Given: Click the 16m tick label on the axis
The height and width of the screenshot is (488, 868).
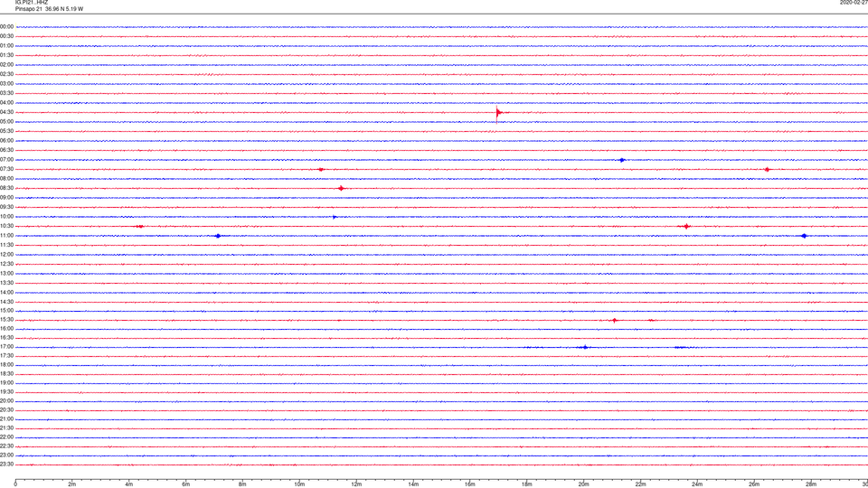Looking at the screenshot, I should pos(470,484).
